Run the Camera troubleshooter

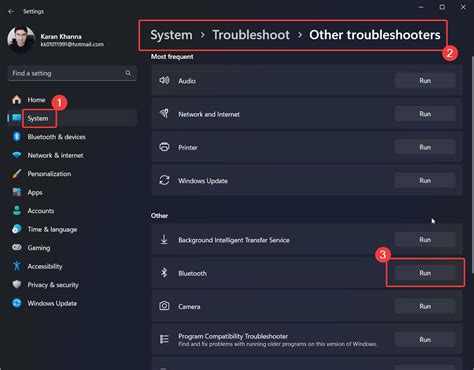tap(425, 306)
